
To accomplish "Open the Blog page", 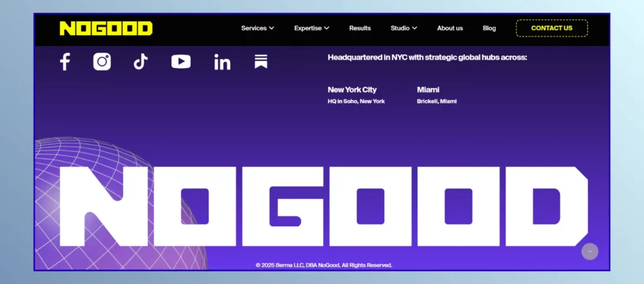I will [x=489, y=28].
